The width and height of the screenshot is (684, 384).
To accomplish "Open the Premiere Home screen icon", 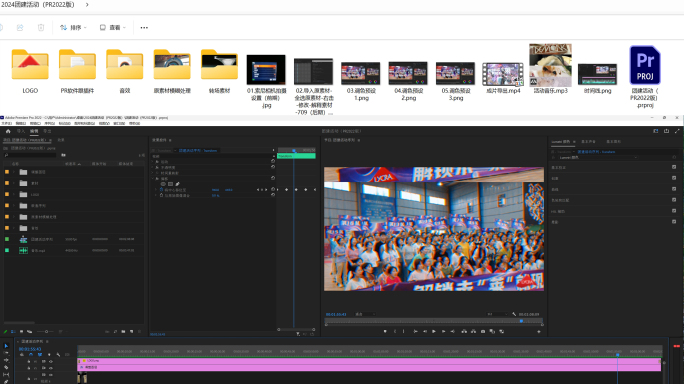I will tap(8, 131).
